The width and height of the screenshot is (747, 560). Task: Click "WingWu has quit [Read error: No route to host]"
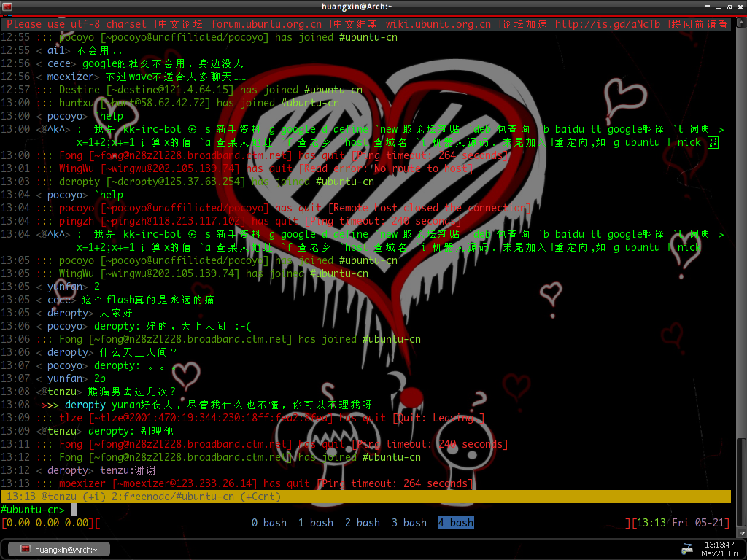point(237,168)
